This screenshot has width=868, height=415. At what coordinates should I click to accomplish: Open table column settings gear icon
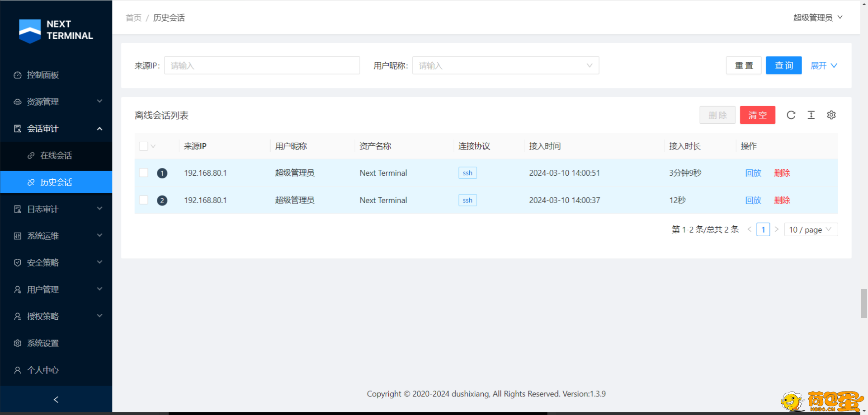831,115
